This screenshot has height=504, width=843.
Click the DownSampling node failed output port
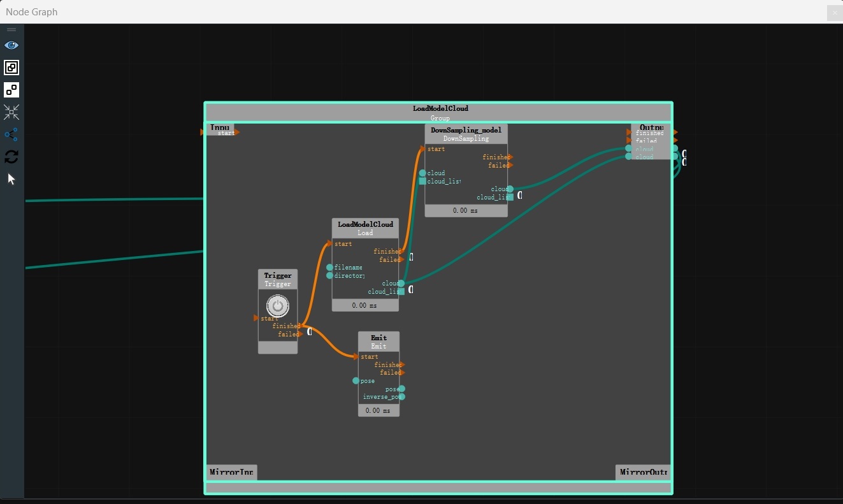click(511, 165)
